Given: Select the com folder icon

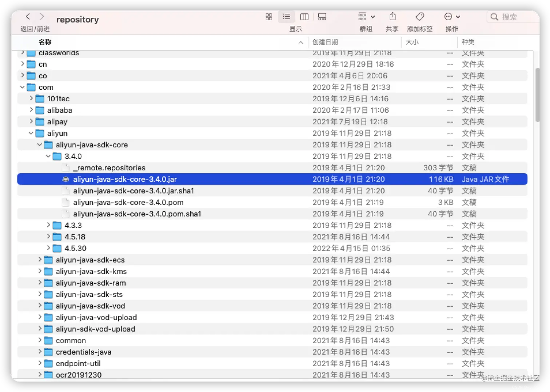Looking at the screenshot, I should click(x=31, y=87).
